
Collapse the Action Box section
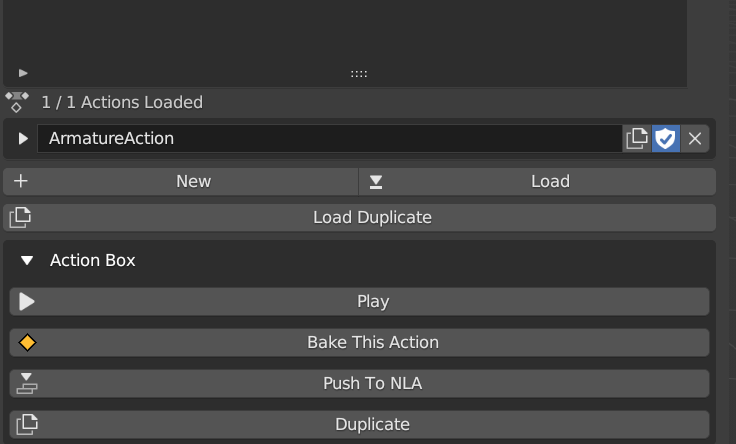(27, 260)
